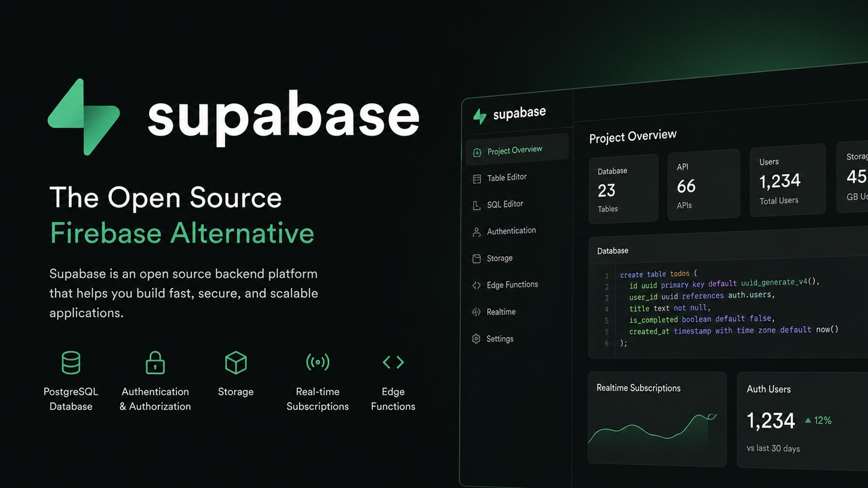
Task: Click the 'Real-time Subscriptions' feature label
Action: (x=317, y=399)
